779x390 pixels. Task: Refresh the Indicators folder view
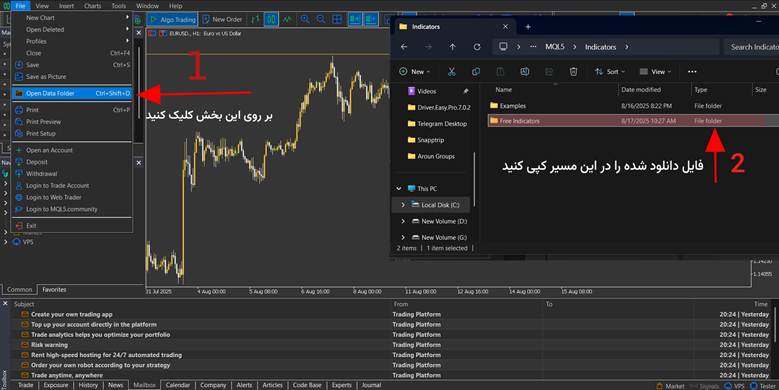pos(477,47)
